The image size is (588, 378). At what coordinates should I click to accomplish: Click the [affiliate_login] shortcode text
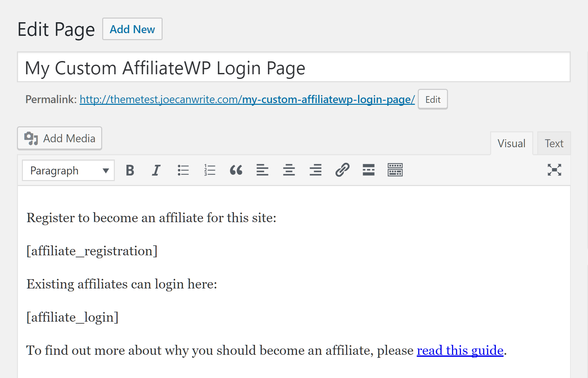pyautogui.click(x=72, y=317)
